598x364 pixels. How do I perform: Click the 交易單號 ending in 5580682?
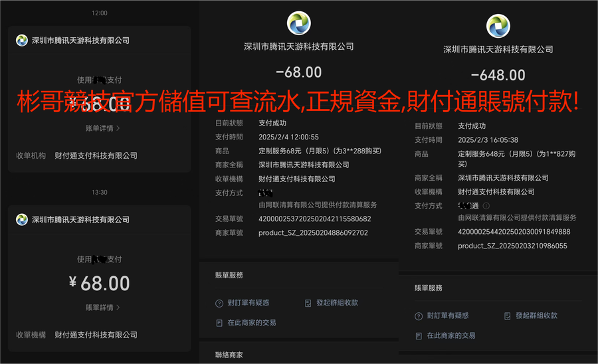[314, 219]
